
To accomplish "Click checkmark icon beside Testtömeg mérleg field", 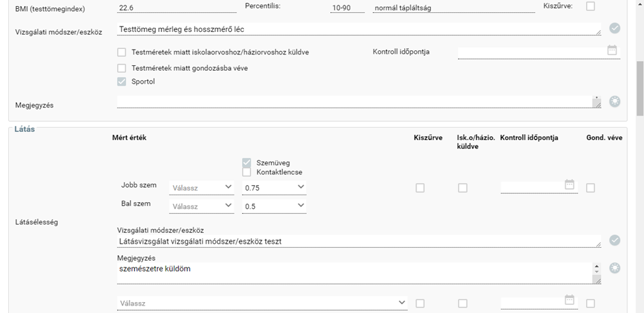I will pyautogui.click(x=615, y=29).
